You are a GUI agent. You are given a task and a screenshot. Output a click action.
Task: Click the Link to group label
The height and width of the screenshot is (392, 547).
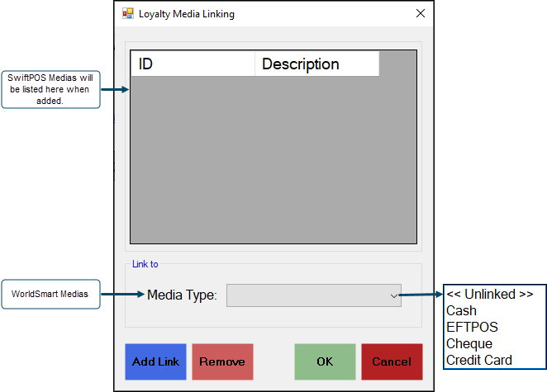(x=145, y=264)
